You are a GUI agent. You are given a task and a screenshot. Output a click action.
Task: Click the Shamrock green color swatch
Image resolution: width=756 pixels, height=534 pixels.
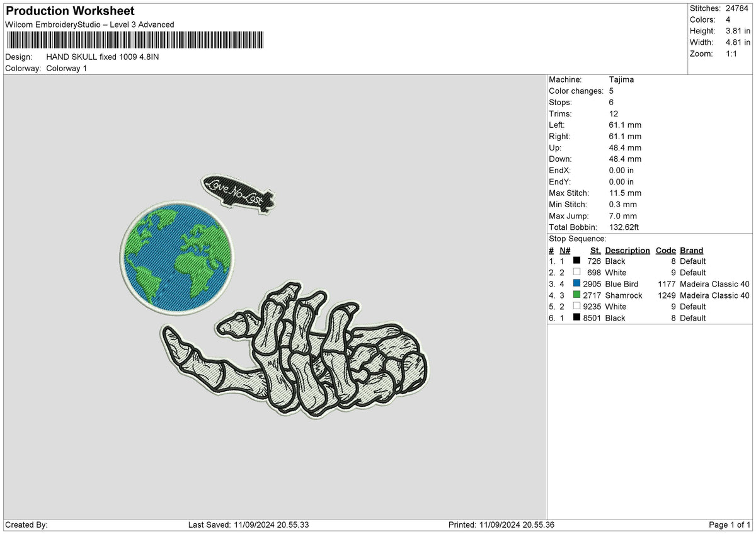pyautogui.click(x=576, y=295)
